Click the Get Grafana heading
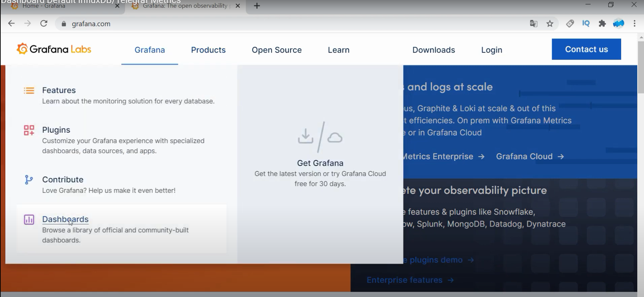 click(320, 163)
